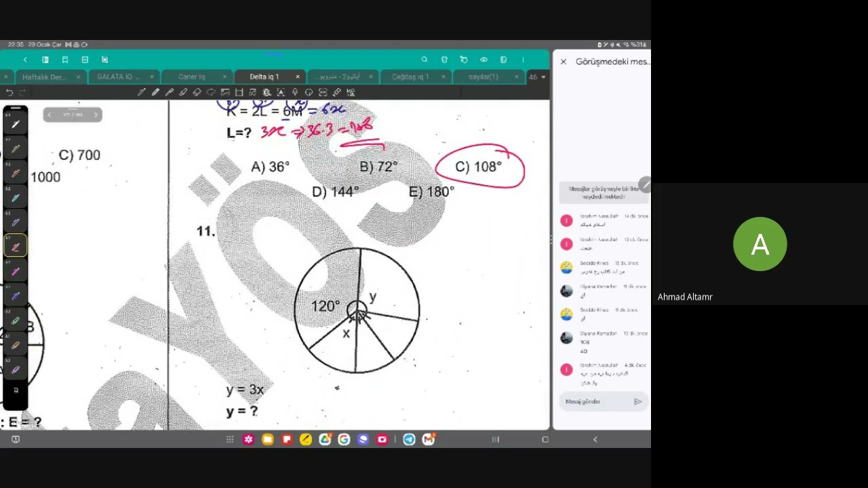Tap the Android home navigation button
868x488 pixels.
click(545, 439)
